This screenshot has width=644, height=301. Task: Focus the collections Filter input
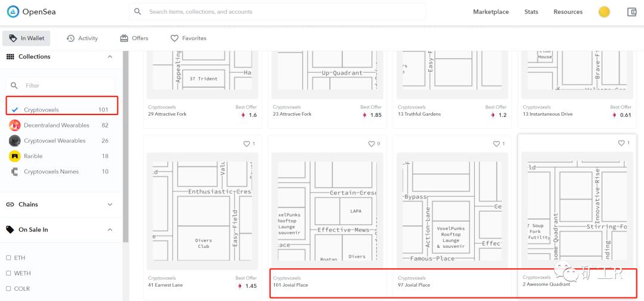pos(60,85)
